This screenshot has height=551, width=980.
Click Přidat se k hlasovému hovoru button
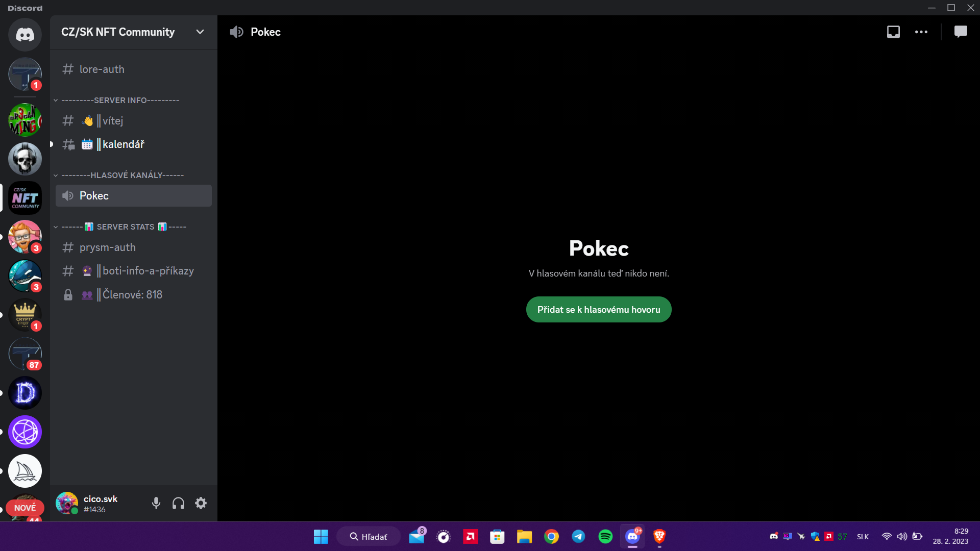click(598, 309)
